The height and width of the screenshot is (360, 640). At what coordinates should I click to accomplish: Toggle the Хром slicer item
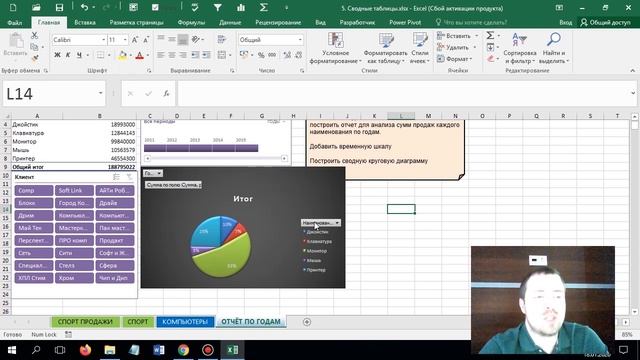tap(74, 278)
